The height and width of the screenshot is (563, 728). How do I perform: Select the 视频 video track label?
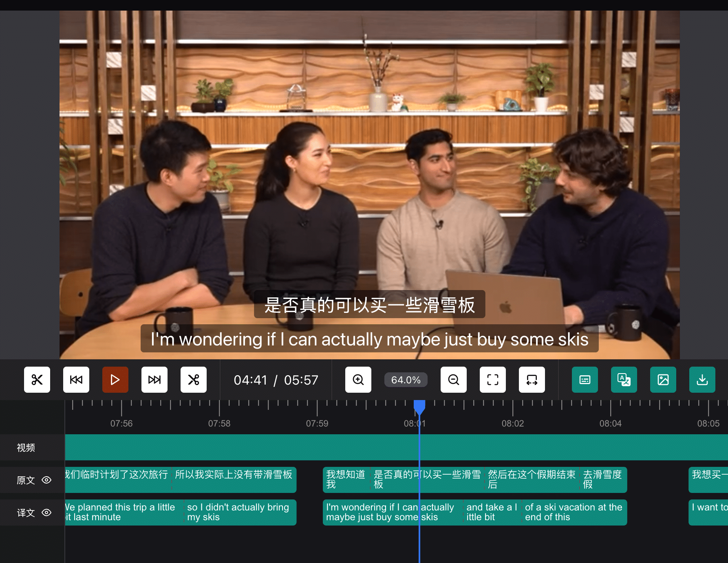[25, 447]
